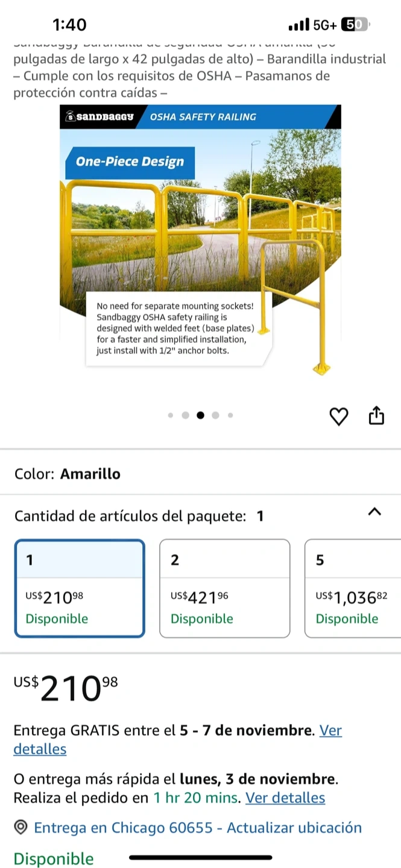Screen dimensions: 401x868
Task: Update delivery location Chicago 60655
Action: [x=197, y=828]
